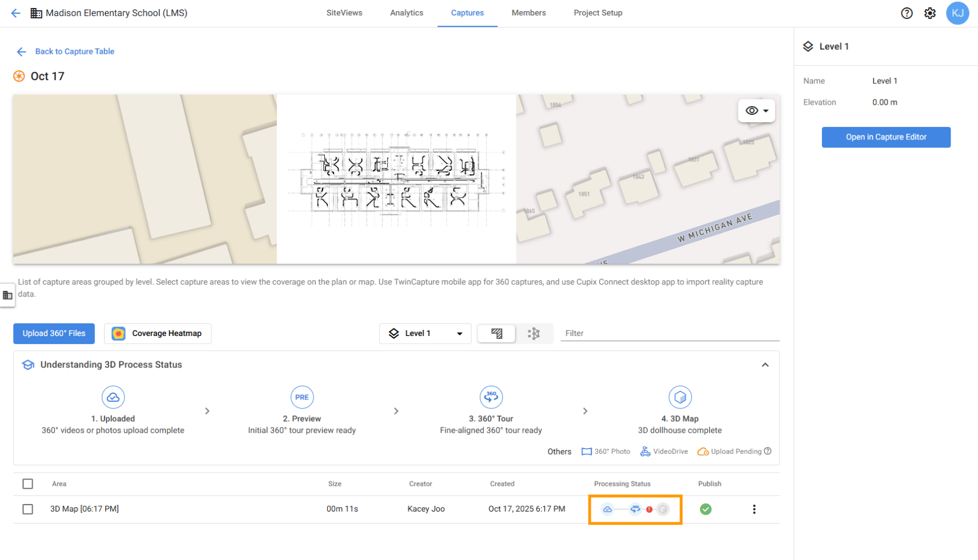
Task: Click the layers icon in the Level 1 side panel header
Action: click(808, 46)
